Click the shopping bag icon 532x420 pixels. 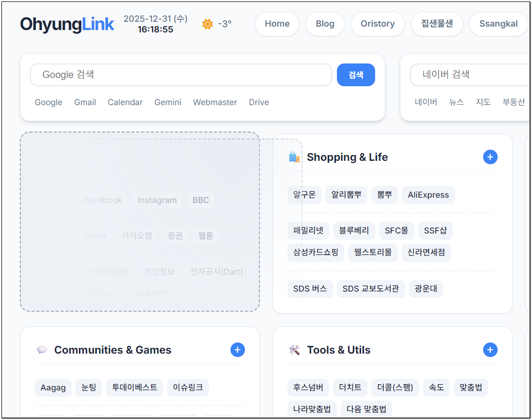coord(294,157)
